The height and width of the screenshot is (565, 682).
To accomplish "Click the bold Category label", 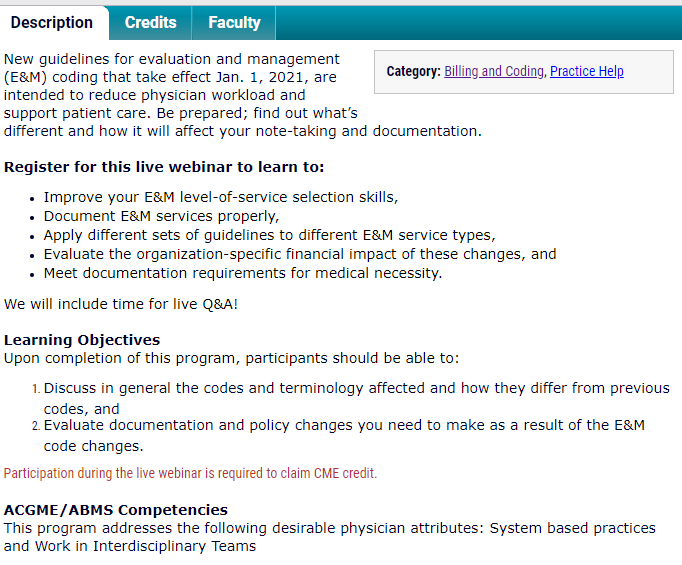I will pyautogui.click(x=413, y=72).
